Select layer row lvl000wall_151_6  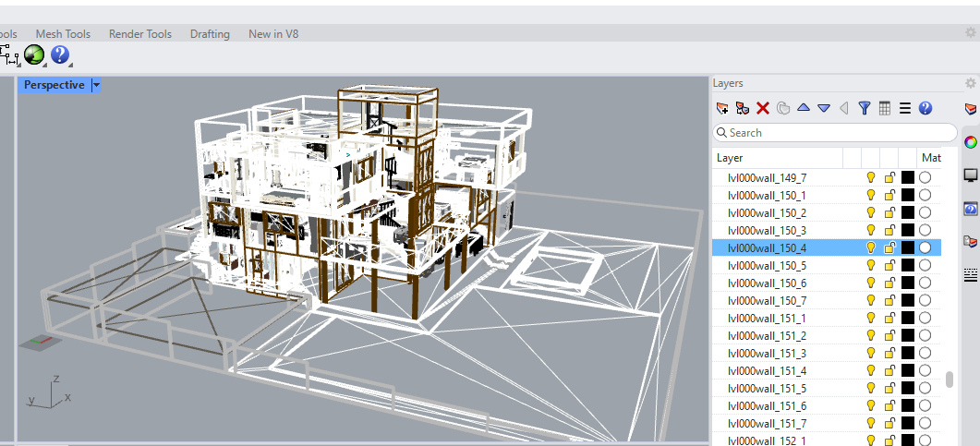click(x=827, y=406)
